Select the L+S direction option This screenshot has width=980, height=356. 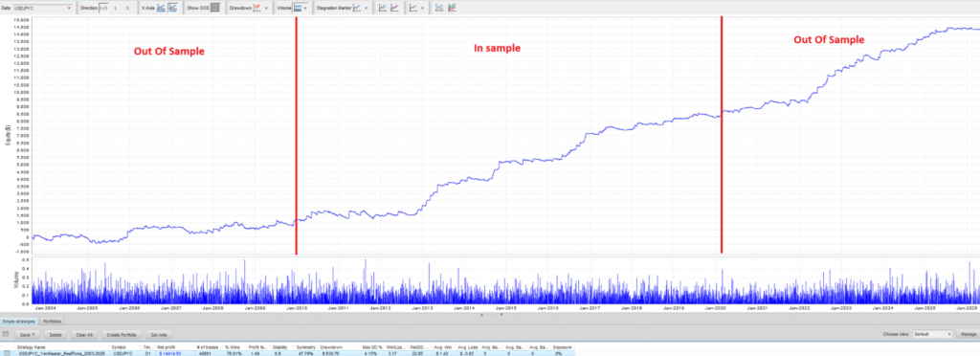(x=103, y=8)
